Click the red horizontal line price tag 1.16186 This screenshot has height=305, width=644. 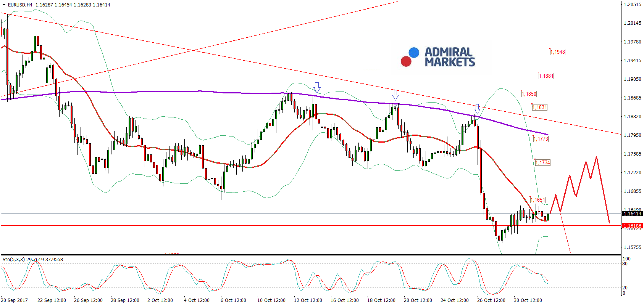coord(633,226)
